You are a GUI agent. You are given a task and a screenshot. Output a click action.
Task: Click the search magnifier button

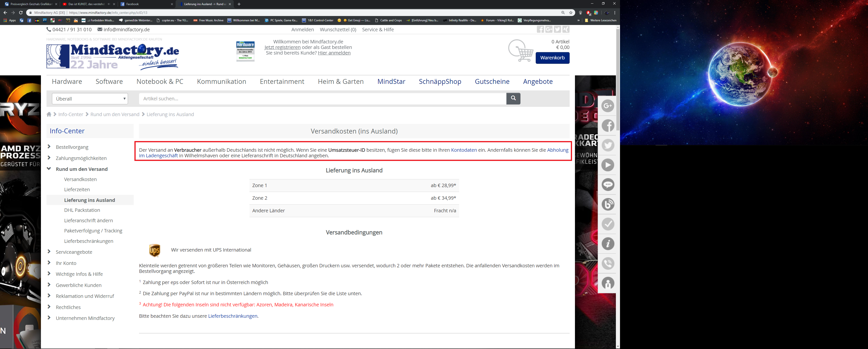(x=513, y=98)
